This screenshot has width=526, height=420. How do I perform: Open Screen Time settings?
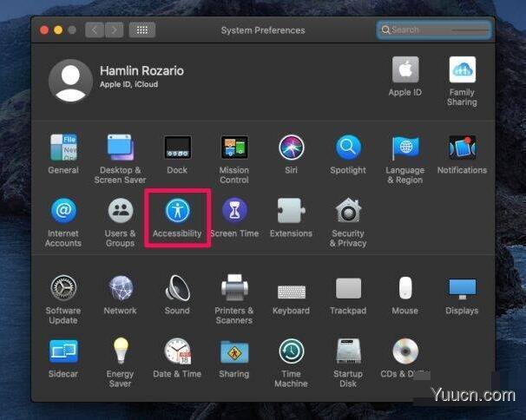point(234,212)
